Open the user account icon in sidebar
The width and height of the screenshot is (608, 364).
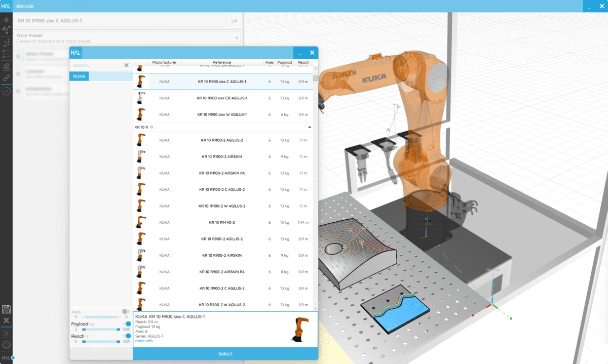6,334
